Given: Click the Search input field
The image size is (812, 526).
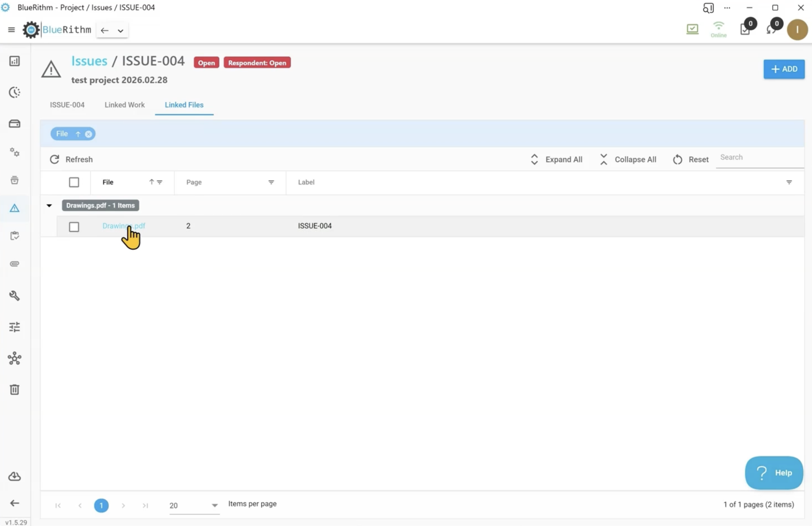Looking at the screenshot, I should pos(759,157).
